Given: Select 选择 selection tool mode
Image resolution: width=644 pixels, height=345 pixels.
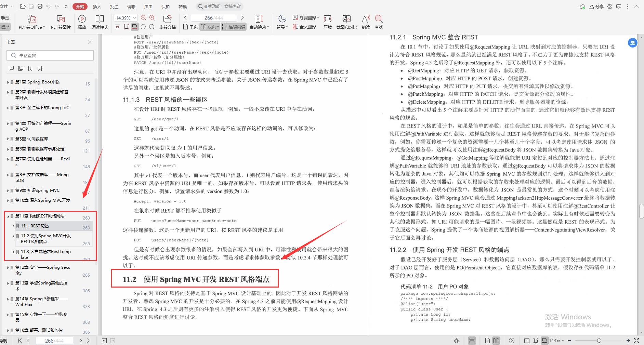Looking at the screenshot, I should pyautogui.click(x=5, y=27).
